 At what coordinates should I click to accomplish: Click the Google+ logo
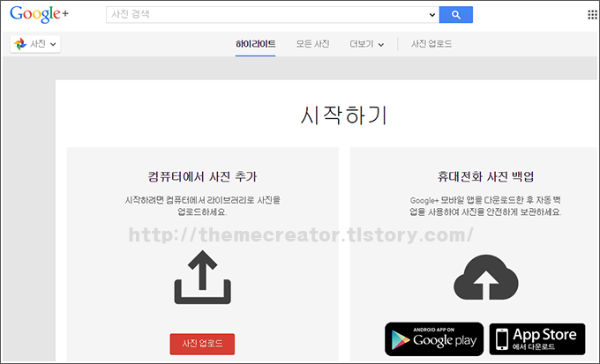click(40, 14)
